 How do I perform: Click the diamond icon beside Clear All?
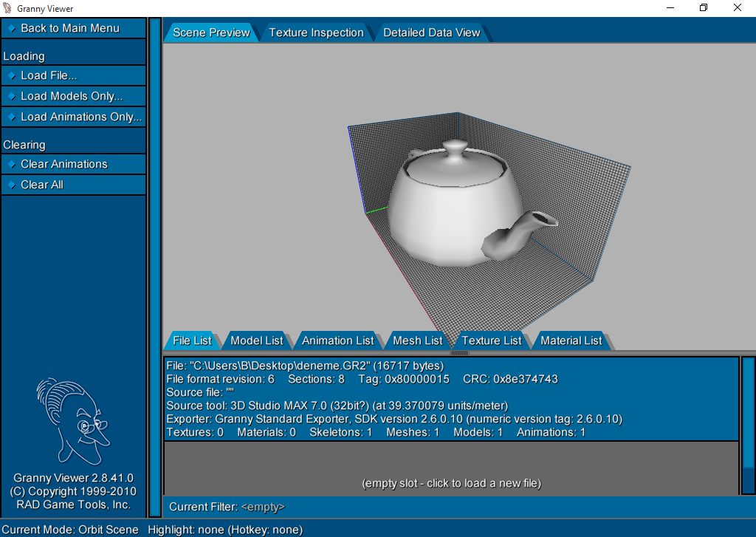[12, 185]
